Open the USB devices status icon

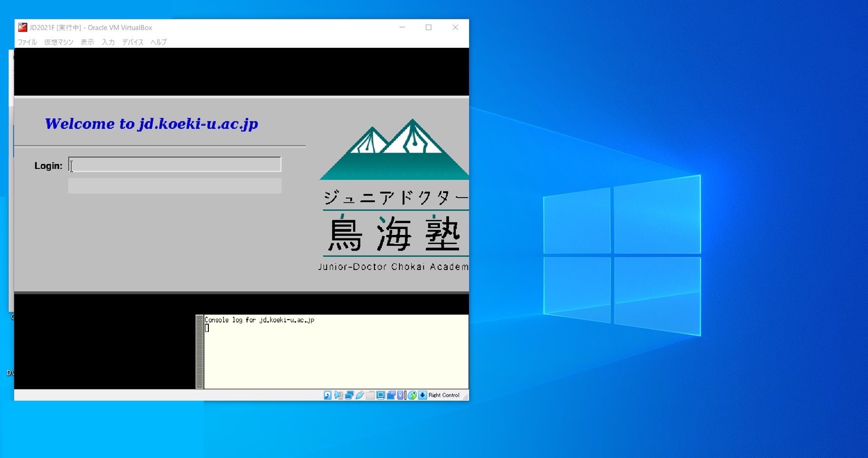pyautogui.click(x=360, y=395)
